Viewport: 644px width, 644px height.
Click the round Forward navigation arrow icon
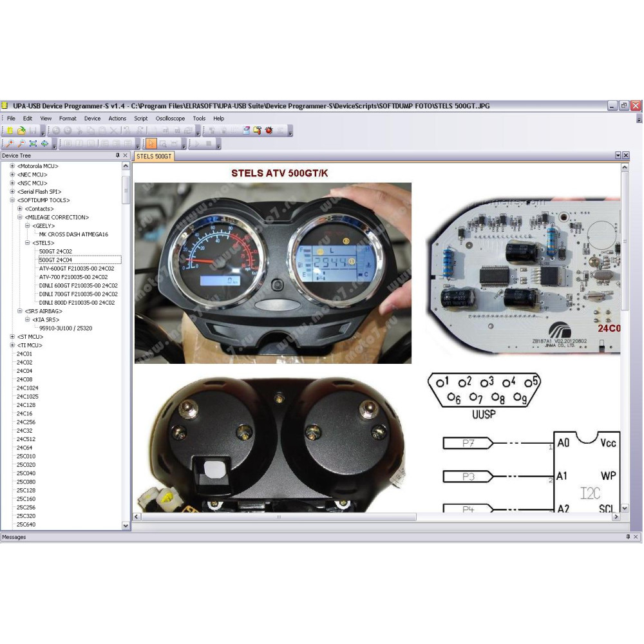68,131
